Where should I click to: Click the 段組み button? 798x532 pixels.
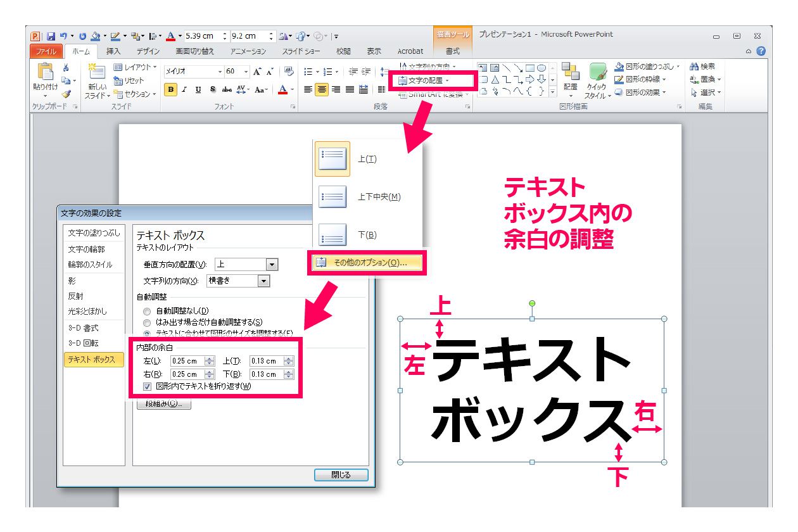tap(164, 404)
